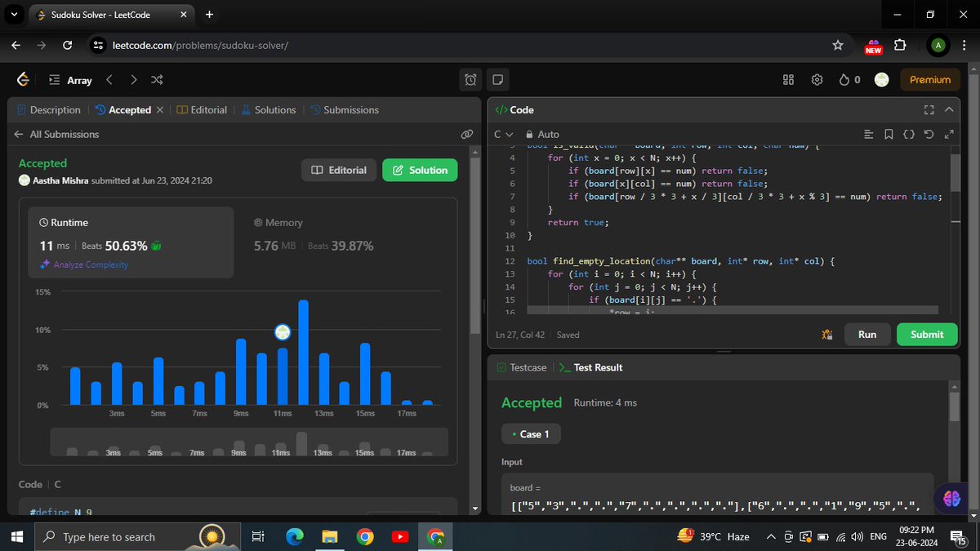
Task: Copy submission link icon
Action: point(467,134)
